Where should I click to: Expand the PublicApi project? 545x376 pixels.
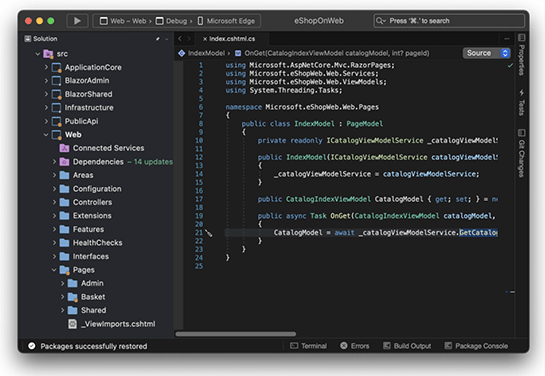46,121
